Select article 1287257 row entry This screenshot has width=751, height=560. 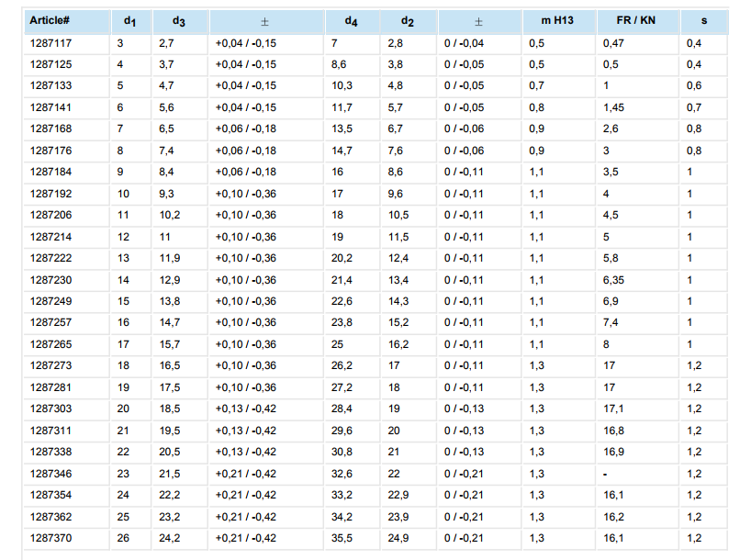(51, 322)
